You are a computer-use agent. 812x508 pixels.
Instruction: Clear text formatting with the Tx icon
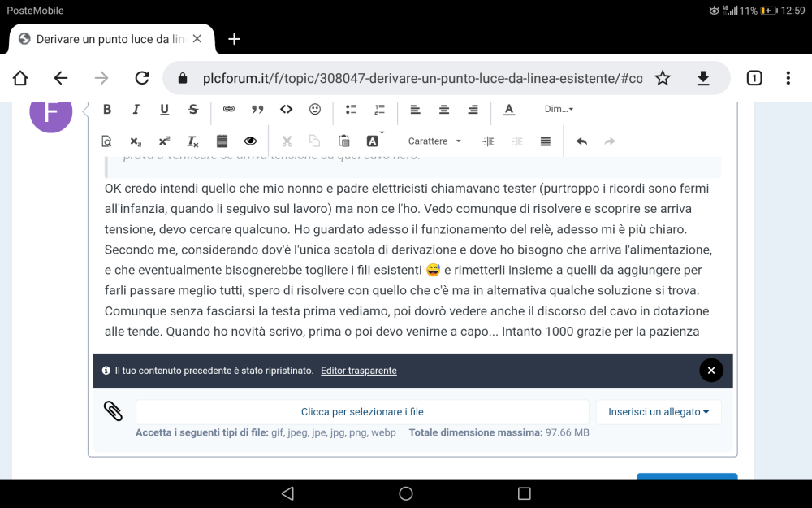(x=192, y=140)
